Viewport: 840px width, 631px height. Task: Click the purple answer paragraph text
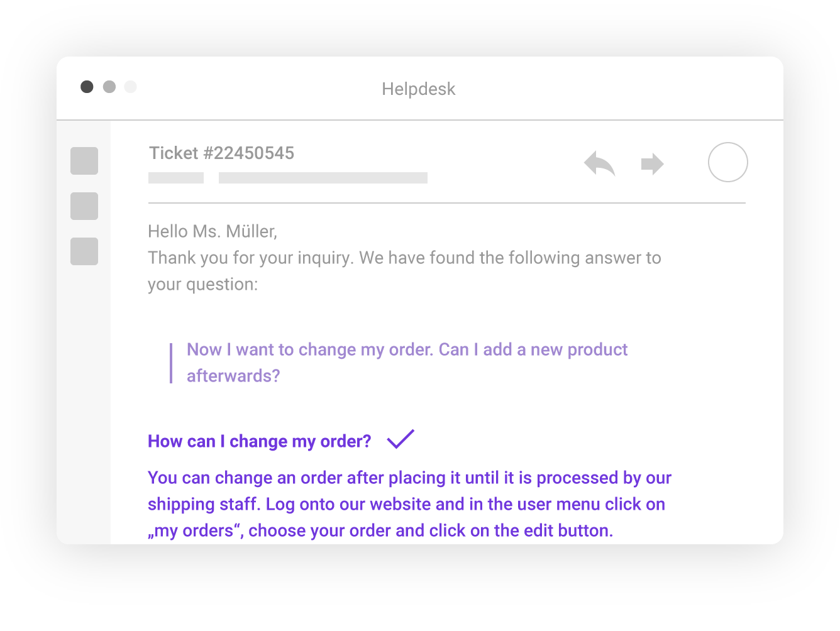coord(409,504)
